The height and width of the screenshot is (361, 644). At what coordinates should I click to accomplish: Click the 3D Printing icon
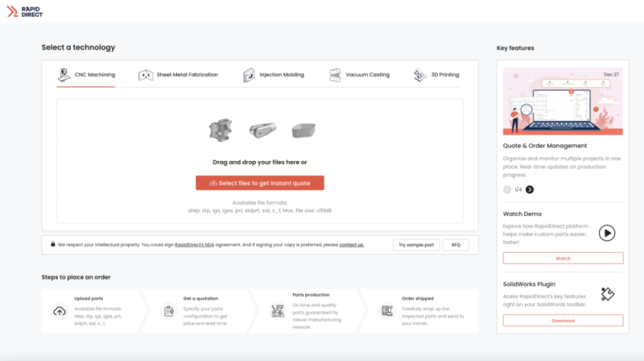(419, 75)
